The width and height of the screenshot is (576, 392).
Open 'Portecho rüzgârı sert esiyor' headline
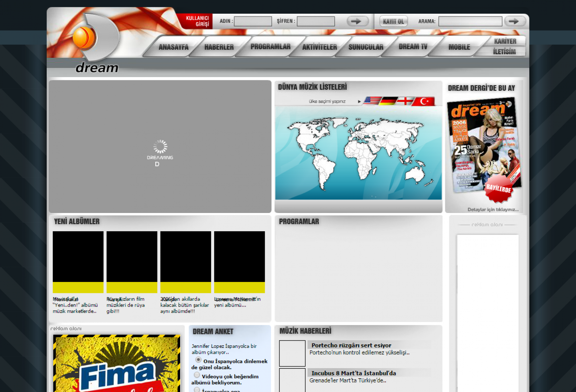[x=351, y=345]
